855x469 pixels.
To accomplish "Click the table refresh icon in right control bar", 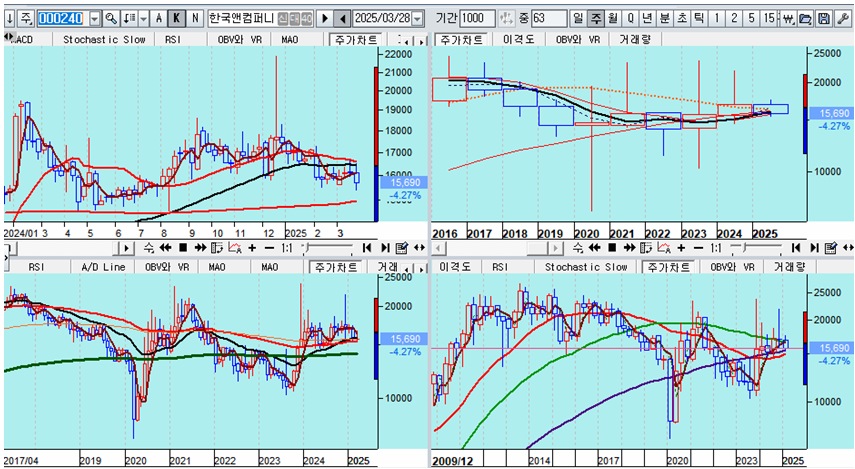I will pyautogui.click(x=646, y=248).
